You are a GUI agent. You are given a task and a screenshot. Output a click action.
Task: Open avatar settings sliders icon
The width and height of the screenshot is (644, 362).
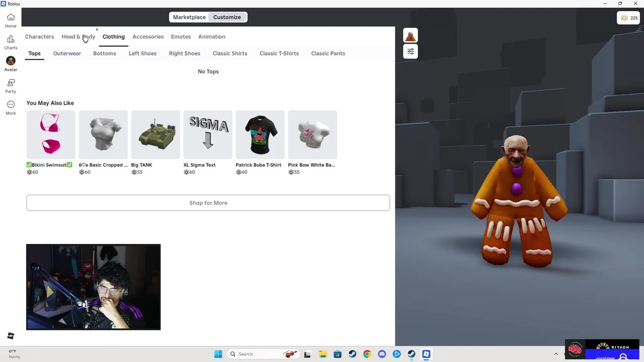click(411, 51)
